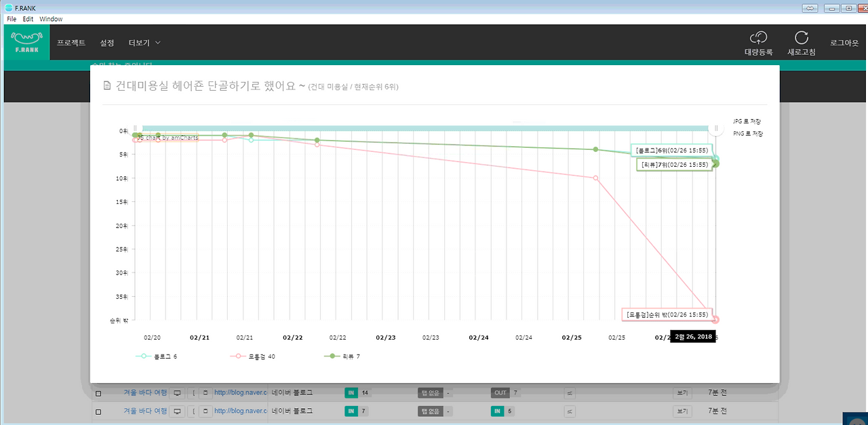
Task: Expand the 더보기 dropdown menu
Action: coord(144,43)
